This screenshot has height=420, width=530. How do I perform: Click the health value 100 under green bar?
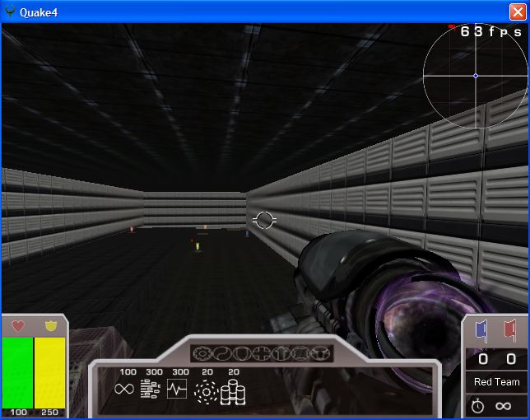tap(18, 413)
